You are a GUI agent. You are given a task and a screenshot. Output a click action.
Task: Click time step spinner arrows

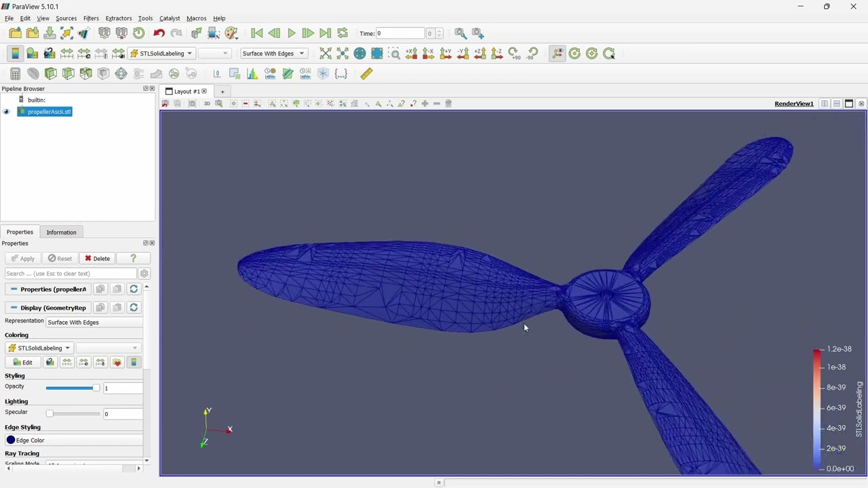[439, 33]
